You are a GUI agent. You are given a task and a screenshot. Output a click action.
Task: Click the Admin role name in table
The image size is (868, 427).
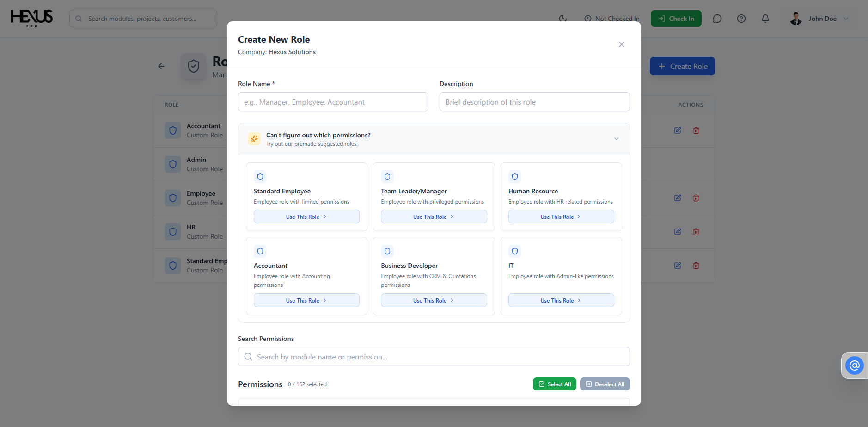coord(196,160)
